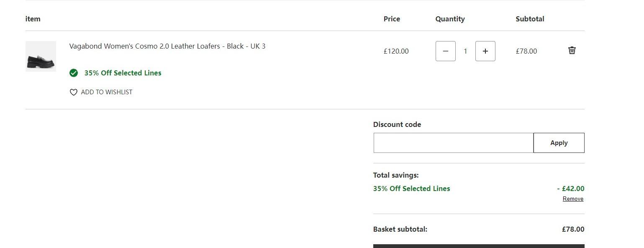Click the heart wishlist icon

[74, 92]
